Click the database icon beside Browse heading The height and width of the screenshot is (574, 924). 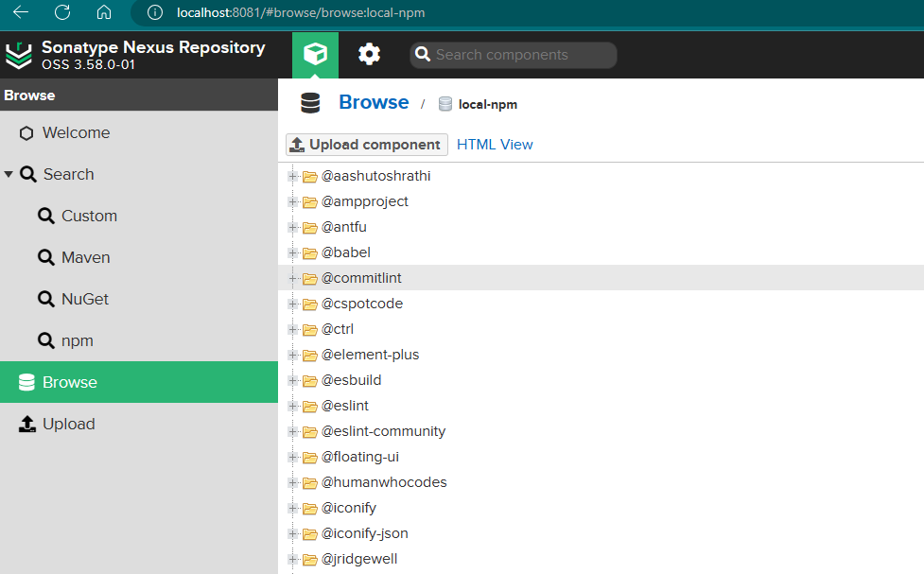(310, 103)
